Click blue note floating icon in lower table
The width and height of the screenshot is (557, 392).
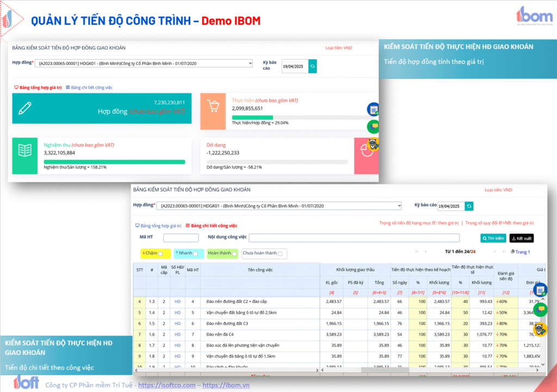[540, 290]
